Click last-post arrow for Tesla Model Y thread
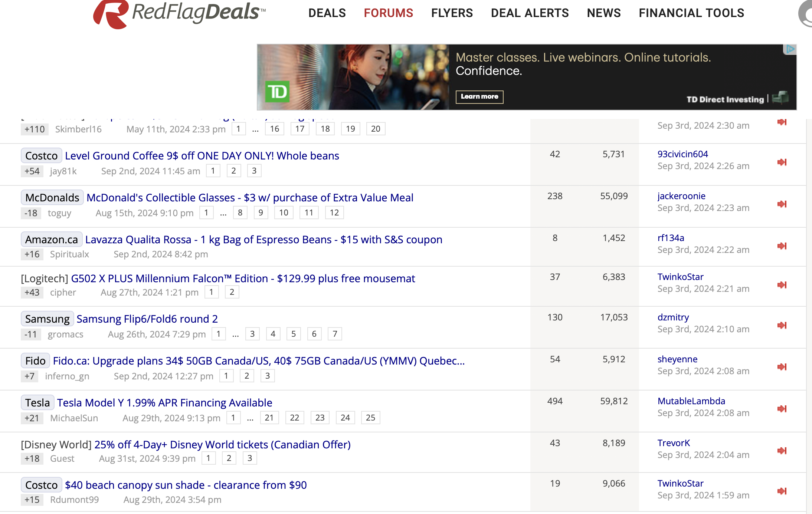This screenshot has height=514, width=812. click(x=782, y=409)
